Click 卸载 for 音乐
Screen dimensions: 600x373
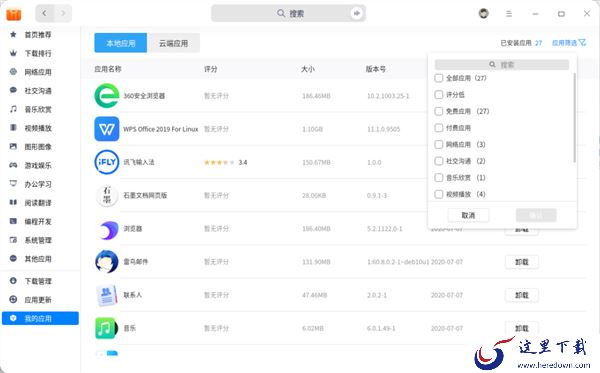[522, 328]
